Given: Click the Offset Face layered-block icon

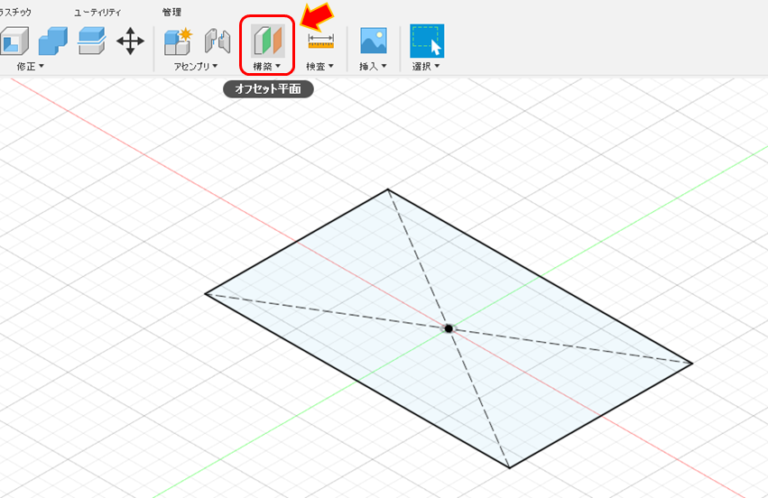Looking at the screenshot, I should pos(92,40).
